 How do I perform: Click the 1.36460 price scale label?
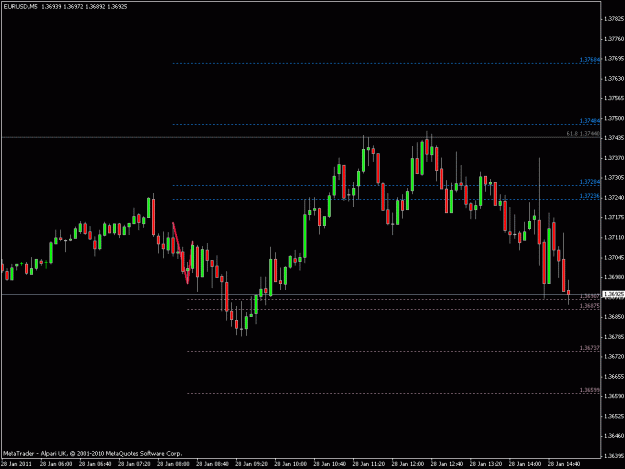(x=614, y=436)
